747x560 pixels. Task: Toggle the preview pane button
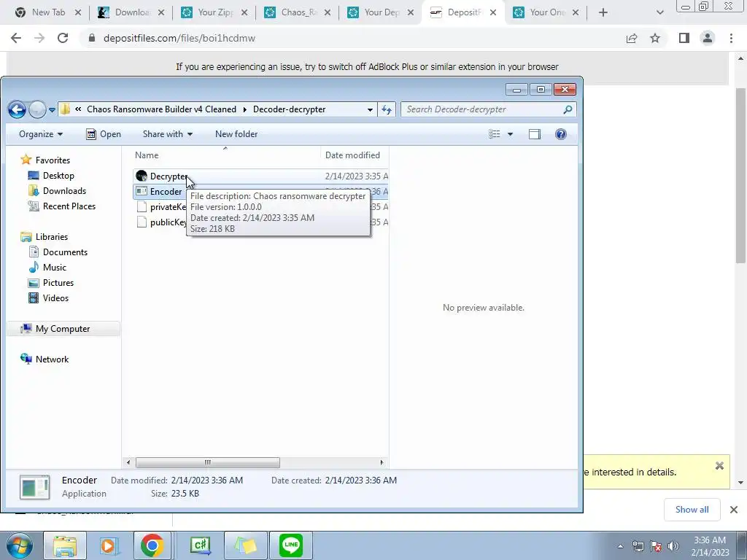tap(535, 134)
